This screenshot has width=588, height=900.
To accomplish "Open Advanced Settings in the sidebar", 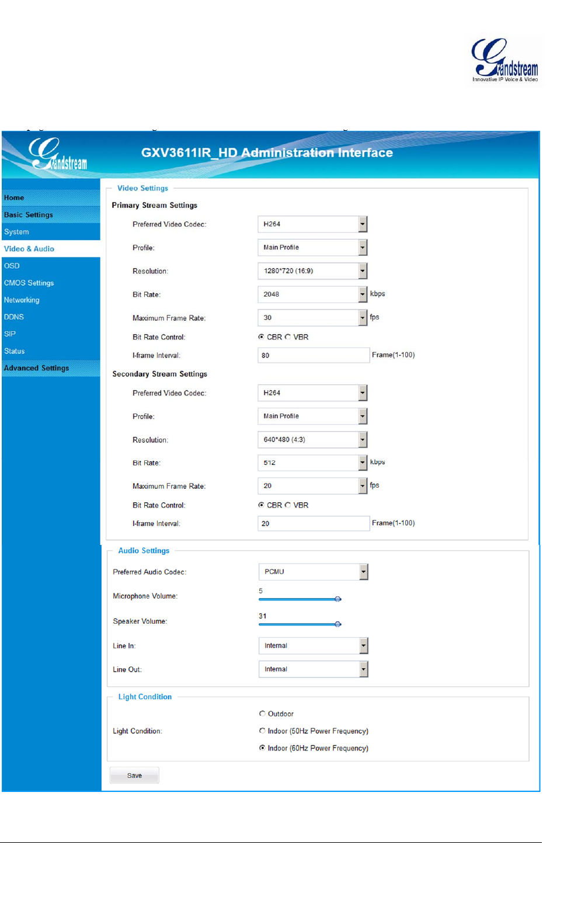I will (x=51, y=367).
